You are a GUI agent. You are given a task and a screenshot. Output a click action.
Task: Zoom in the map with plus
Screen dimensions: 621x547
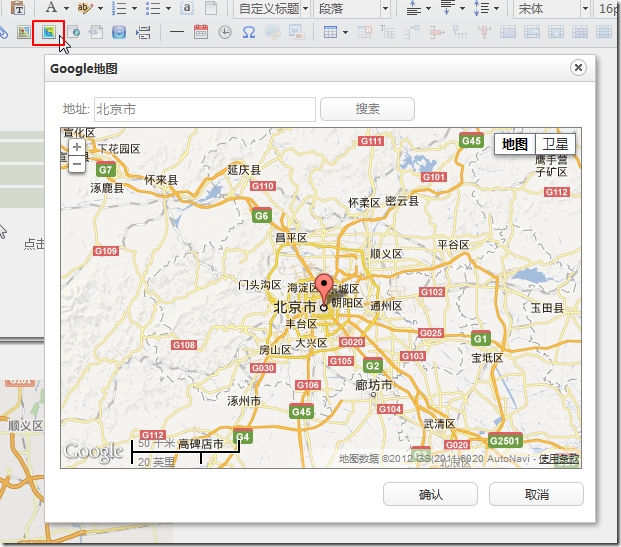click(77, 147)
